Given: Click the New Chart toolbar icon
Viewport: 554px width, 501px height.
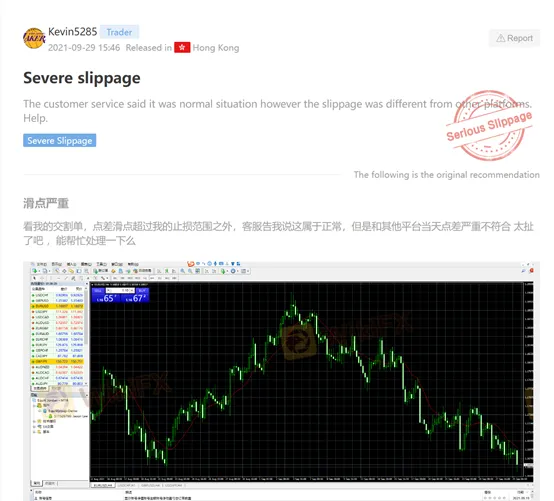Looking at the screenshot, I should pos(34,271).
